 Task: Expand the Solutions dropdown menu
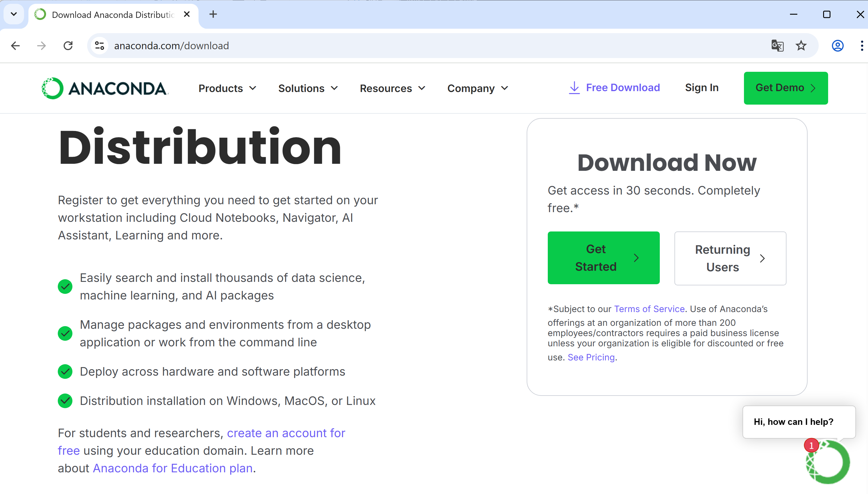(x=308, y=88)
